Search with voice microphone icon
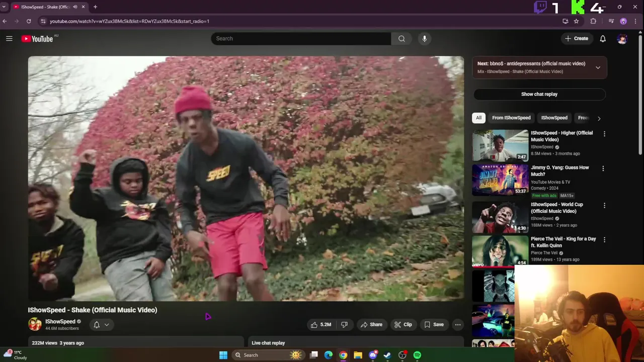Image resolution: width=644 pixels, height=362 pixels. coord(425,38)
